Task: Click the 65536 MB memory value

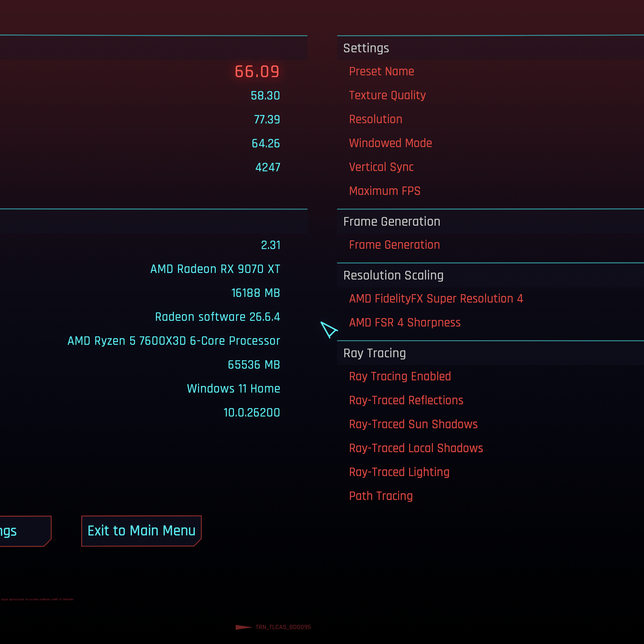Action: [254, 365]
